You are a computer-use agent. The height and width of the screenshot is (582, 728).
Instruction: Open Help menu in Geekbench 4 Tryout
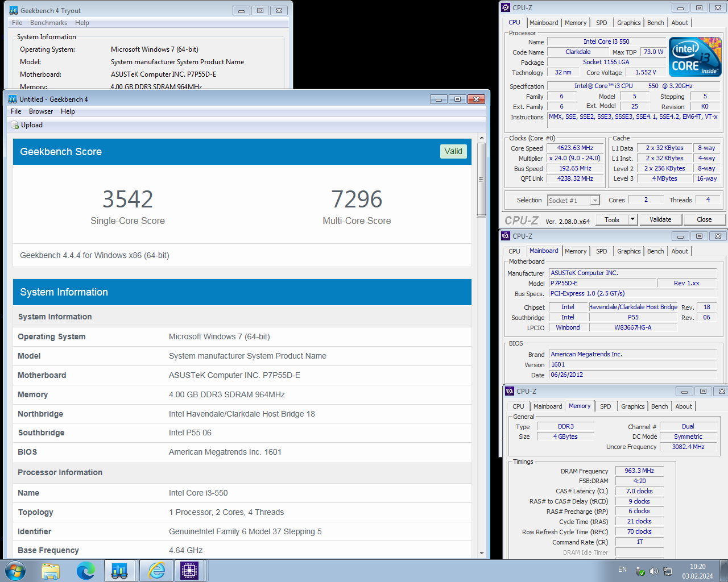click(x=82, y=23)
